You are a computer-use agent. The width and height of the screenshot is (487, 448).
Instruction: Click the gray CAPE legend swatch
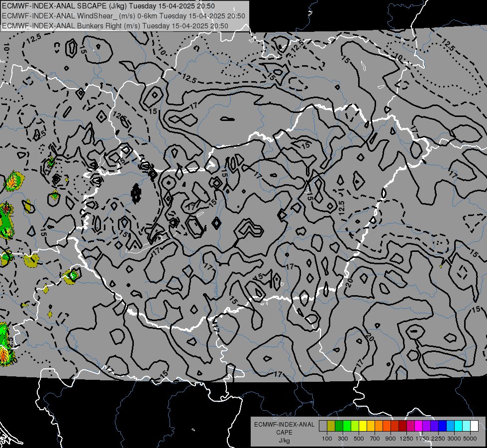(x=323, y=426)
